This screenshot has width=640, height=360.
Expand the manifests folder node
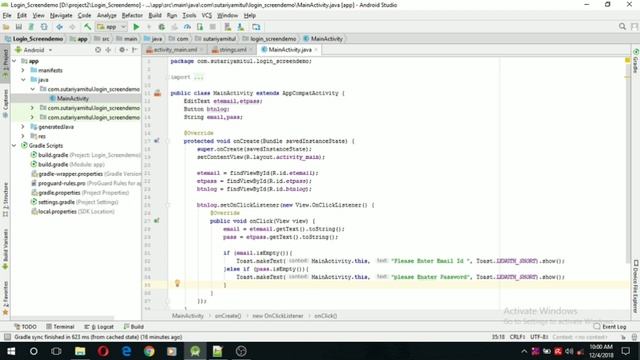23,70
